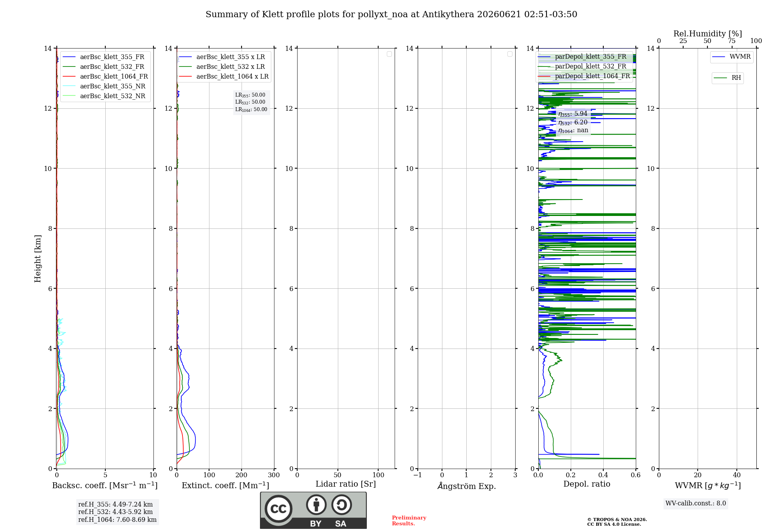
Task: Click the Creative Commons CC circle icon
Action: click(278, 509)
